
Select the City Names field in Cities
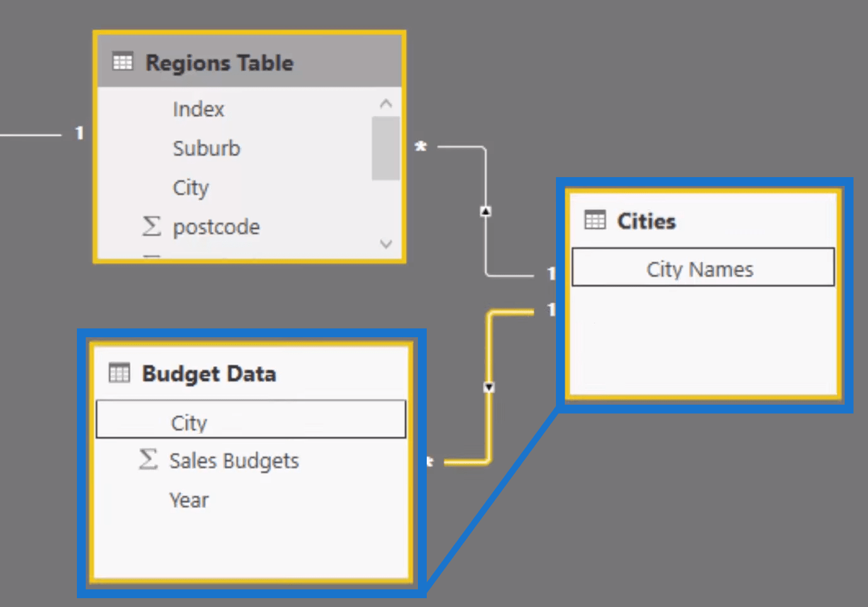(703, 267)
